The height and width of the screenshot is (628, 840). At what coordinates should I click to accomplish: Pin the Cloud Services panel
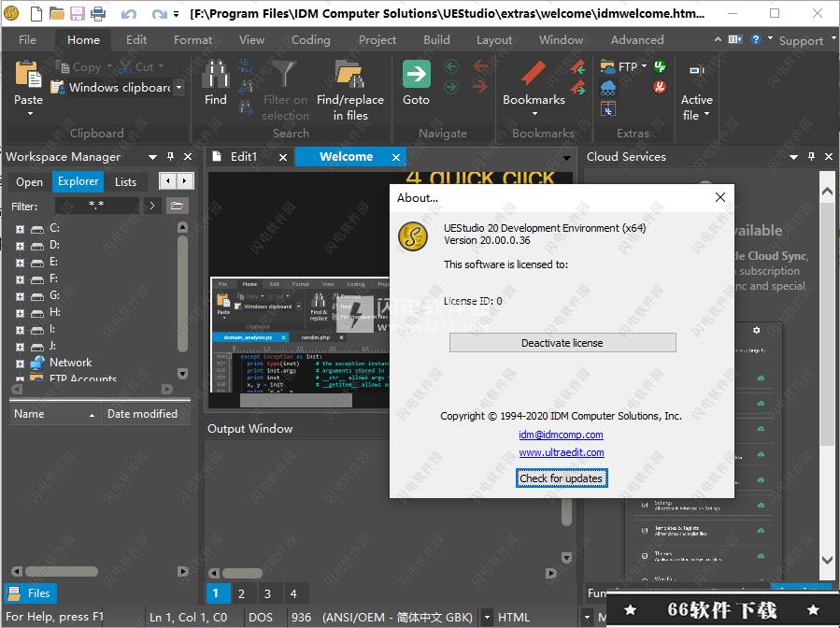click(811, 156)
